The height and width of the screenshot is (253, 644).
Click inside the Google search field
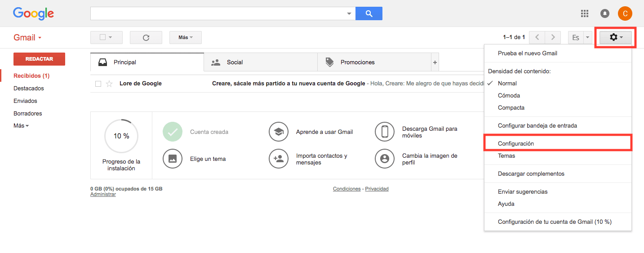218,13
